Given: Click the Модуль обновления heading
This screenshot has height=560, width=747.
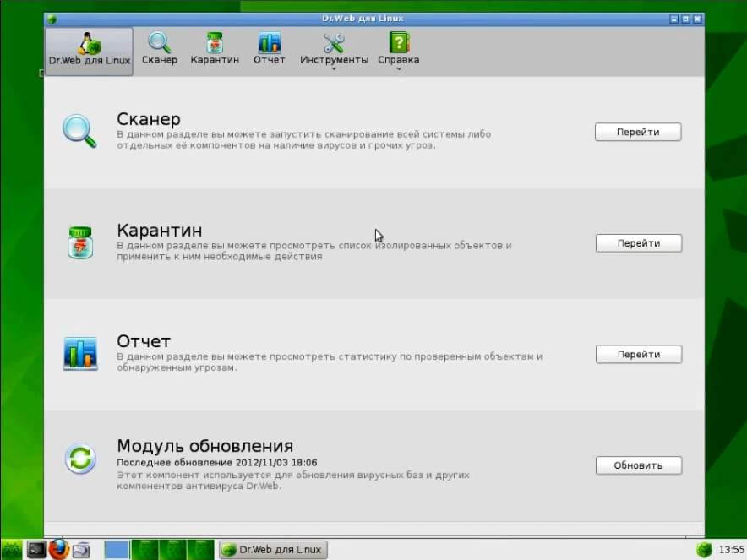Looking at the screenshot, I should [204, 446].
